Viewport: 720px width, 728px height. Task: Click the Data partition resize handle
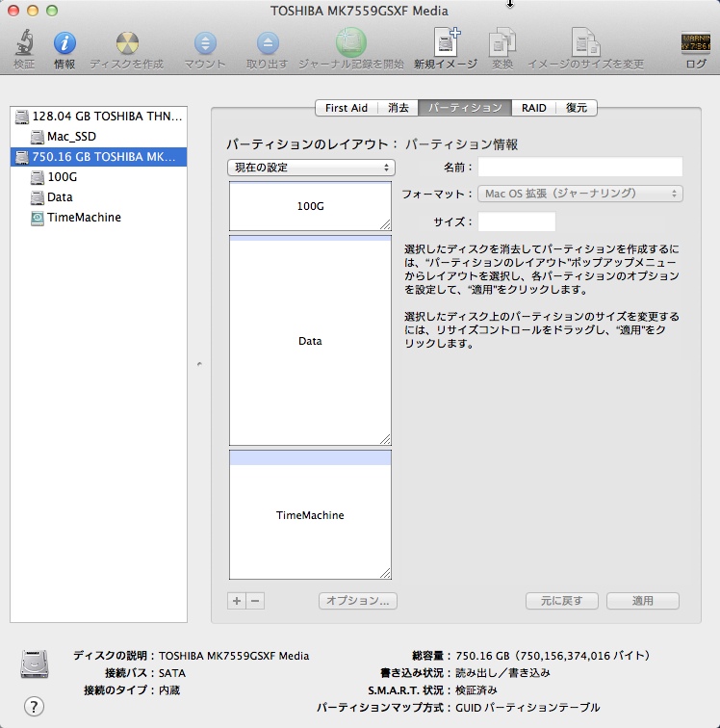pyautogui.click(x=385, y=439)
